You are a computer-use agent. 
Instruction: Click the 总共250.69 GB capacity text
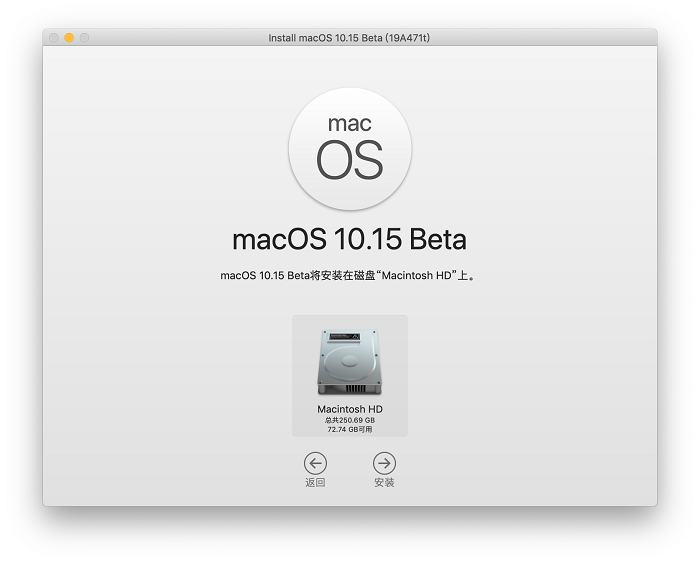click(x=350, y=420)
